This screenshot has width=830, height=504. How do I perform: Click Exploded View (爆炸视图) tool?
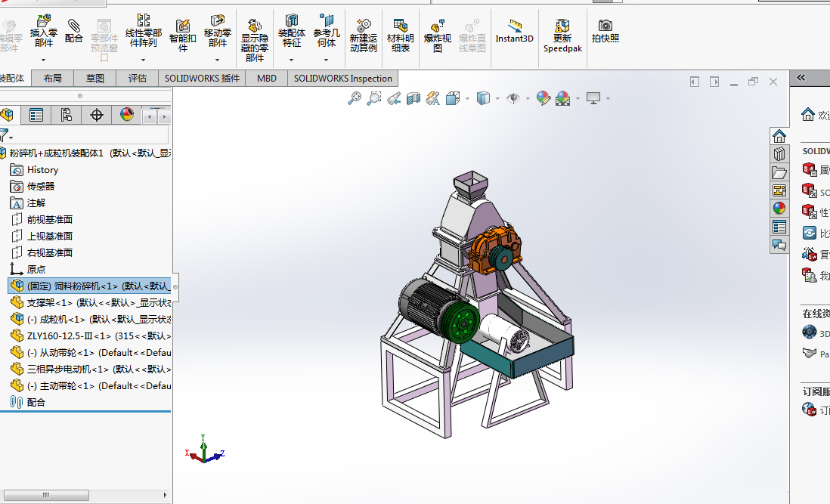tap(437, 35)
